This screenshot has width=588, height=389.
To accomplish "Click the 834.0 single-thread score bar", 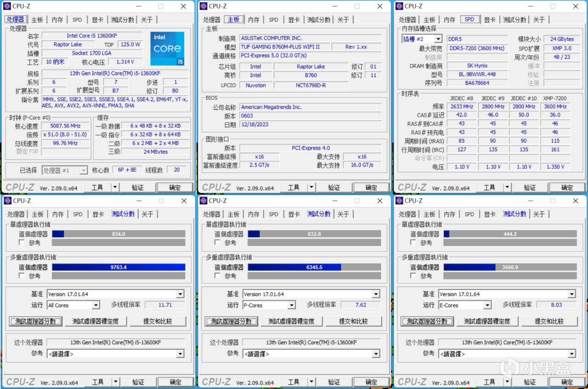I will (x=119, y=234).
